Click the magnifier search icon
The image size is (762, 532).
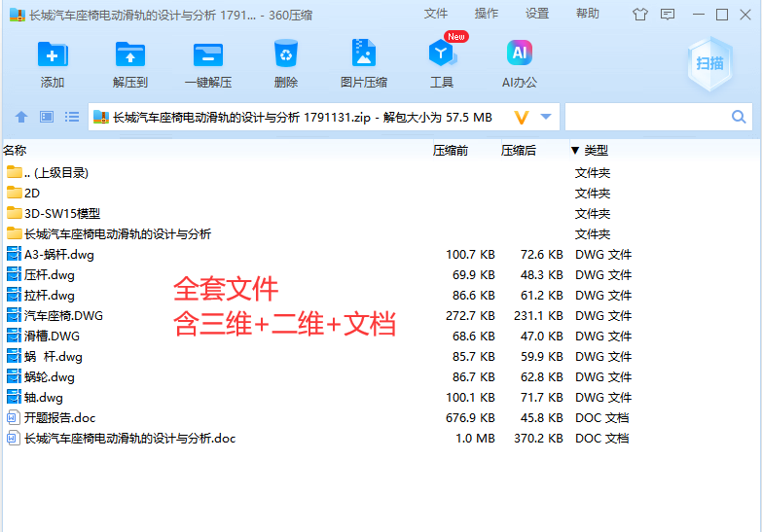tap(739, 117)
